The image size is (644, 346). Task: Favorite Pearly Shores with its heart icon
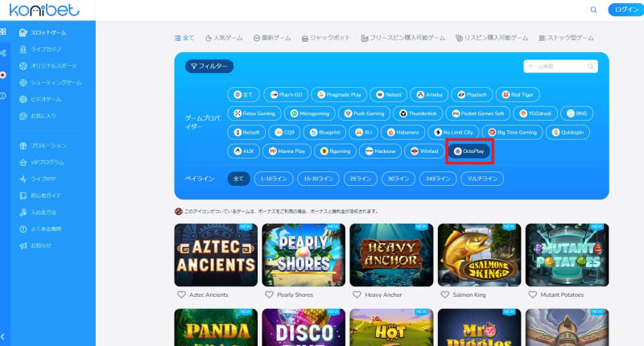click(269, 295)
